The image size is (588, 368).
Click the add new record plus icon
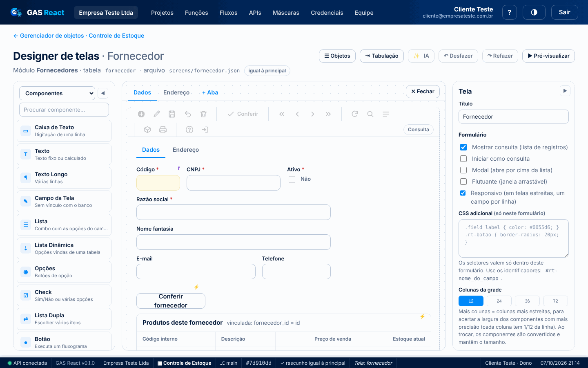pyautogui.click(x=141, y=114)
